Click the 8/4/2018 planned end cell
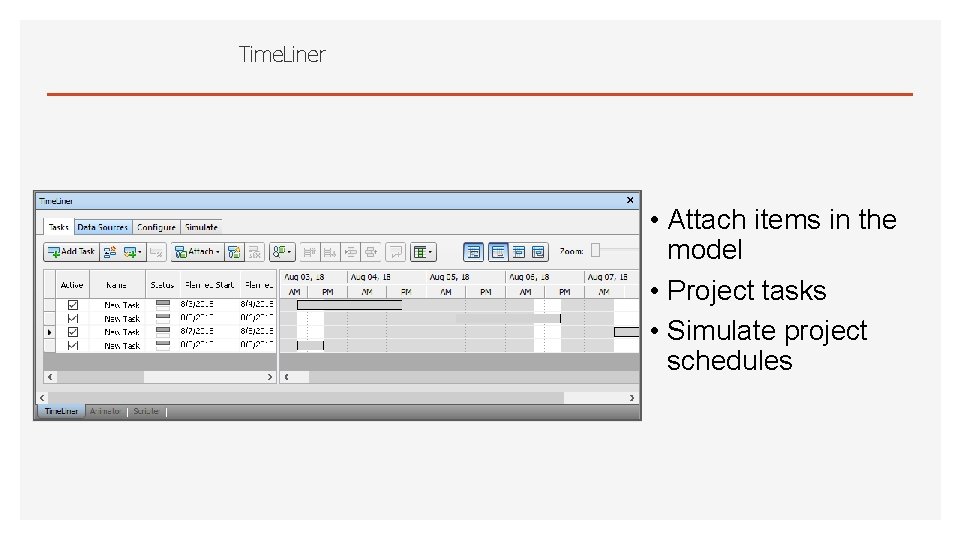 257,304
